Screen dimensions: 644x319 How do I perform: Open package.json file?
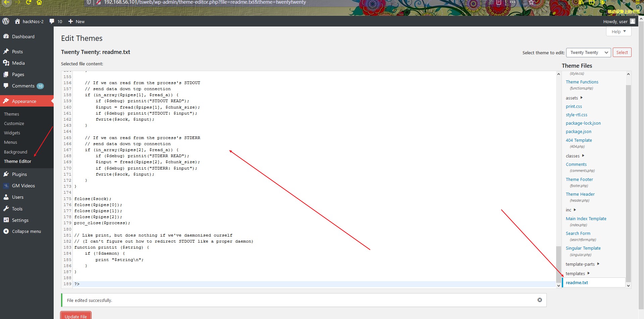click(579, 131)
